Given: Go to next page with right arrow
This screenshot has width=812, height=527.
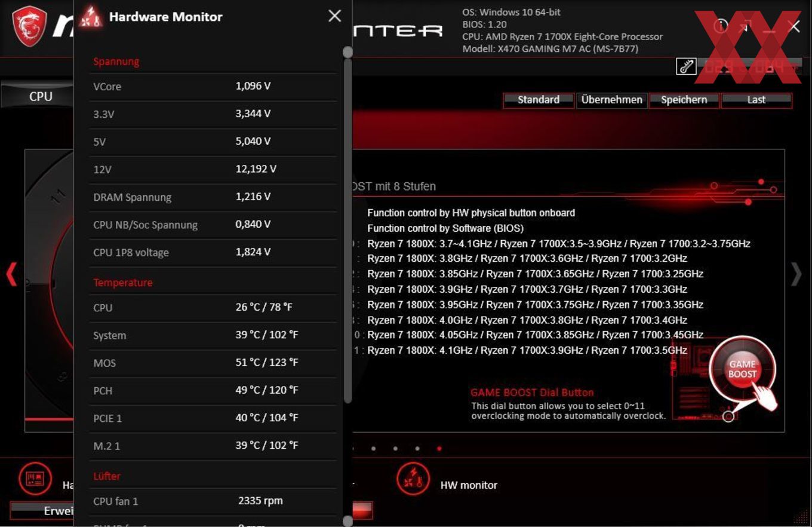Looking at the screenshot, I should pos(796,274).
